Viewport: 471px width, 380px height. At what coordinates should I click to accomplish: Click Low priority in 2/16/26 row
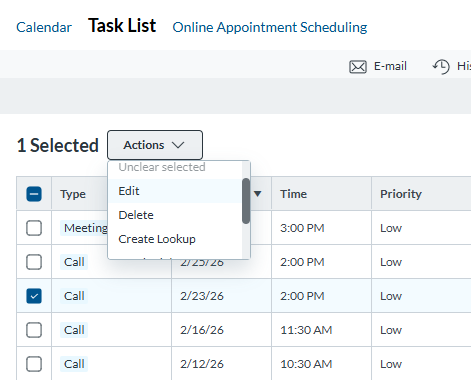(x=391, y=330)
